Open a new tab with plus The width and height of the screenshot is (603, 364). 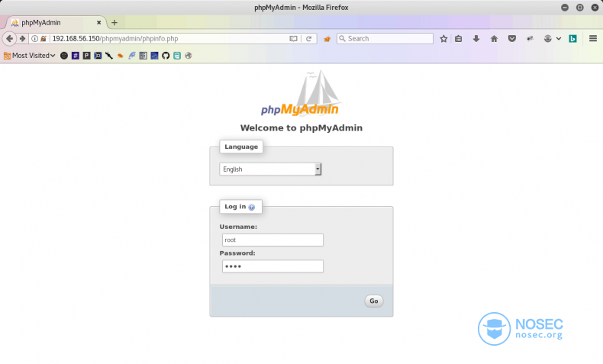[114, 23]
